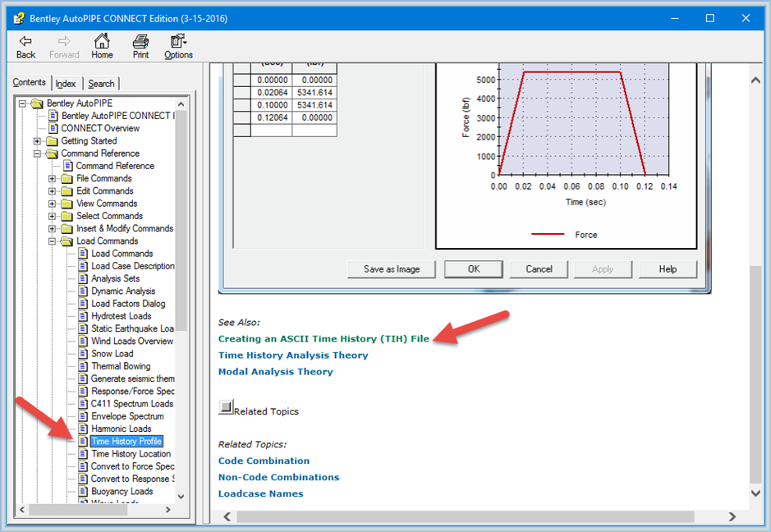Open the Loadcase Names link
The width and height of the screenshot is (771, 532).
tap(260, 493)
